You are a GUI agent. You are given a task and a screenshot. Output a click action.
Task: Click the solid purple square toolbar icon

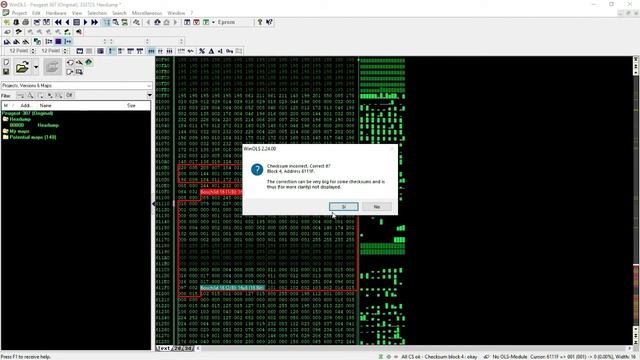[x=58, y=41]
